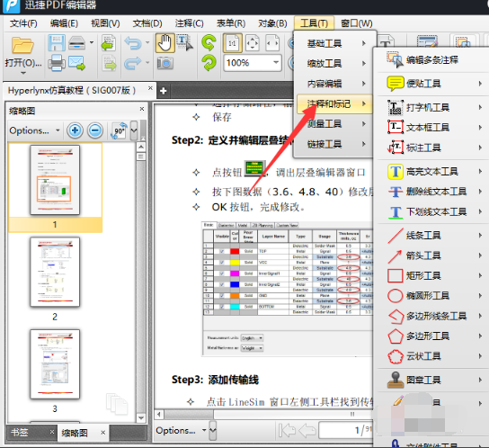Click the Fit page icon
This screenshot has height=448, width=489.
[x=253, y=43]
